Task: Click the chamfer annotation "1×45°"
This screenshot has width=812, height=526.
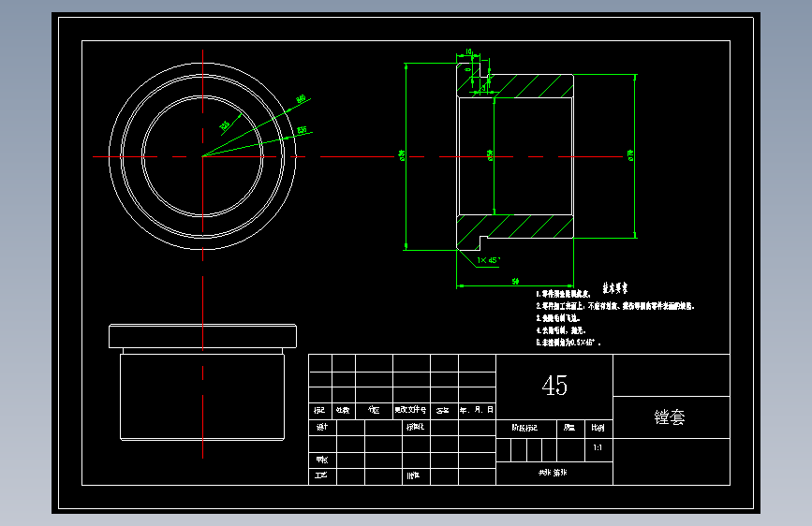Action: pos(489,260)
